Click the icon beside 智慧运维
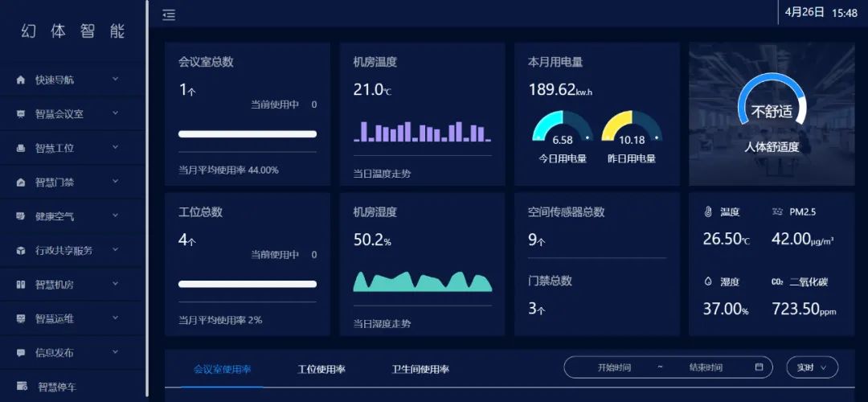Image resolution: width=868 pixels, height=402 pixels. pyautogui.click(x=21, y=318)
